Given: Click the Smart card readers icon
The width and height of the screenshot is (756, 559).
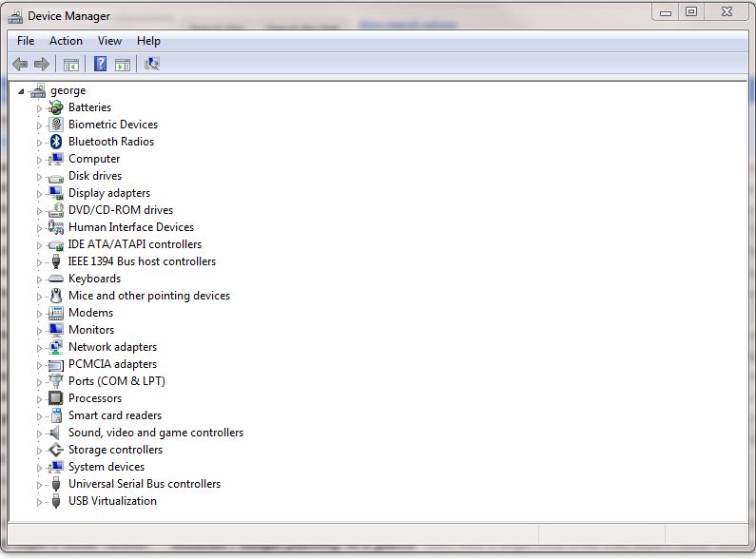Looking at the screenshot, I should pos(56,415).
